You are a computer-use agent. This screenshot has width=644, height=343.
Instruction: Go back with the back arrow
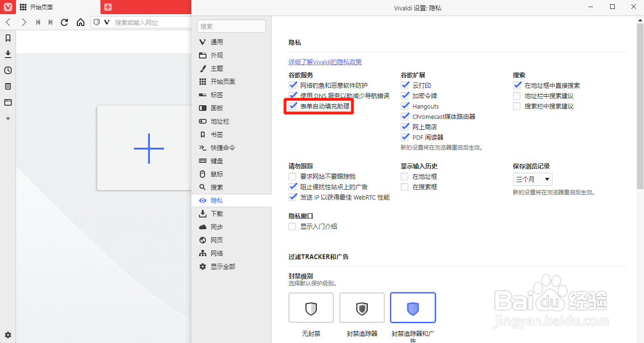8,22
